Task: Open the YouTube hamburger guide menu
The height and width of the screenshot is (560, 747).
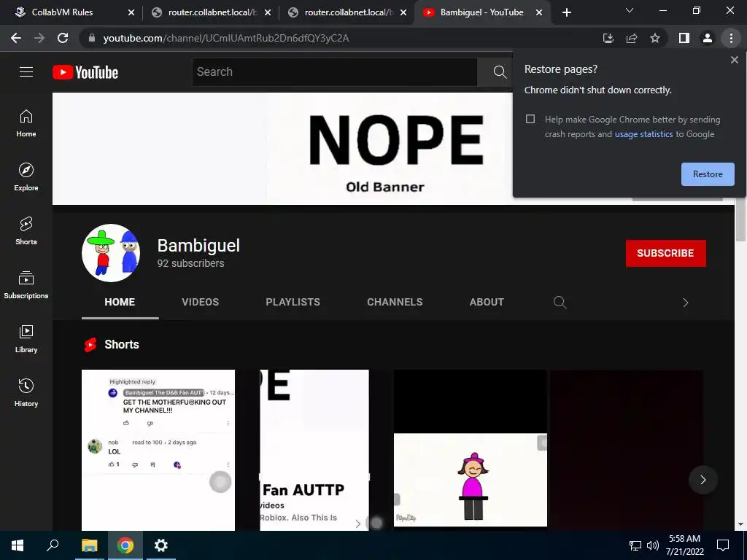Action: click(x=26, y=72)
